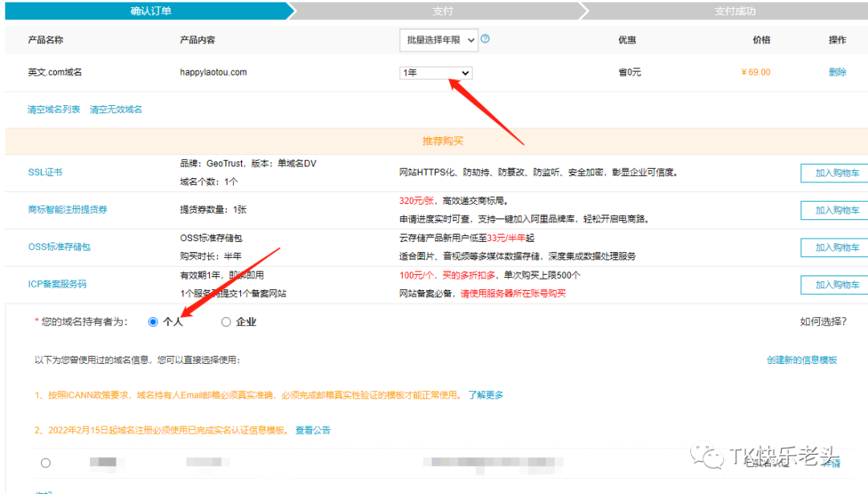Image resolution: width=868 pixels, height=494 pixels.
Task: Add SSL证书 to the shopping cart
Action: [833, 173]
